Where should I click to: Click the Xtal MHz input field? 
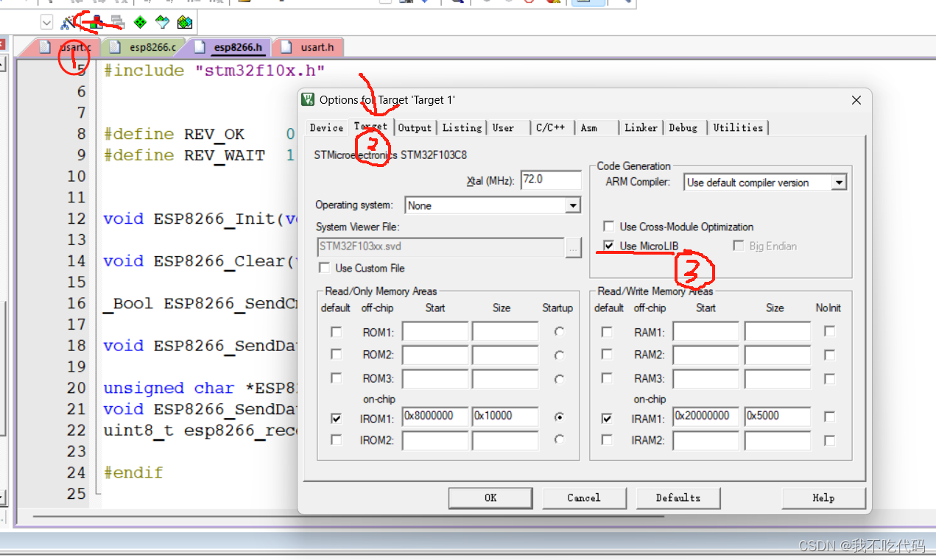551,180
